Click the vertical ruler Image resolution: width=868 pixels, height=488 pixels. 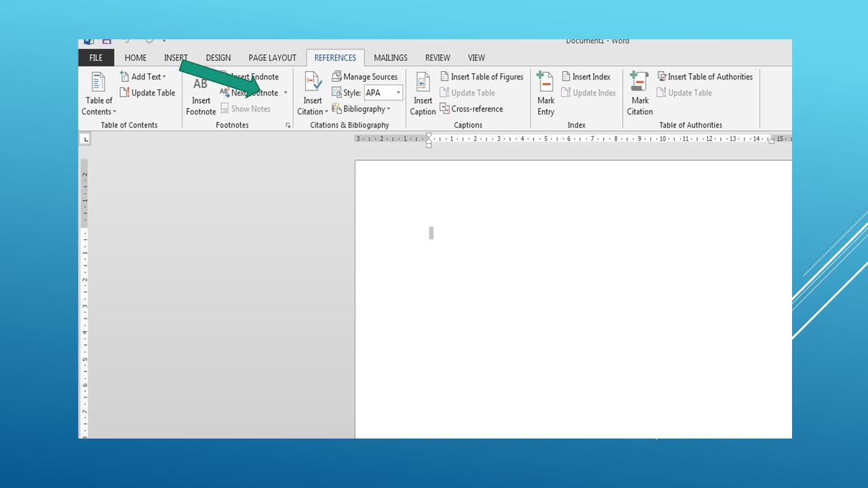point(85,298)
